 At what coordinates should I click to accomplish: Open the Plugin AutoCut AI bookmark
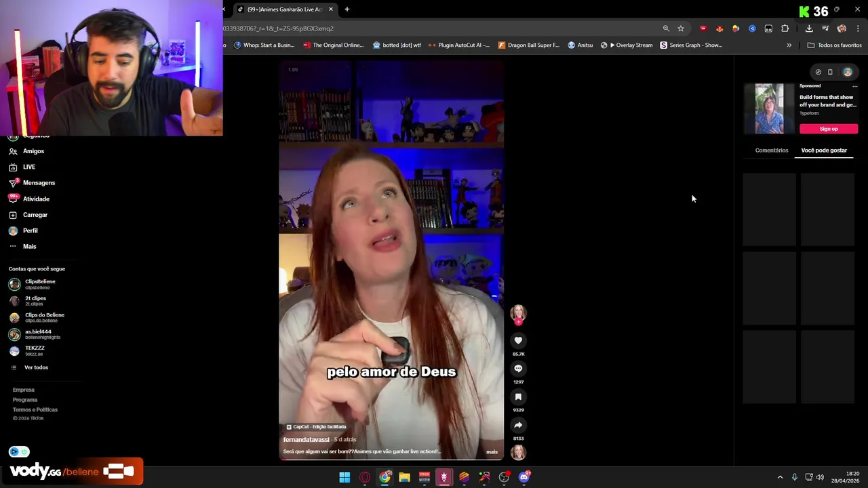pos(459,45)
